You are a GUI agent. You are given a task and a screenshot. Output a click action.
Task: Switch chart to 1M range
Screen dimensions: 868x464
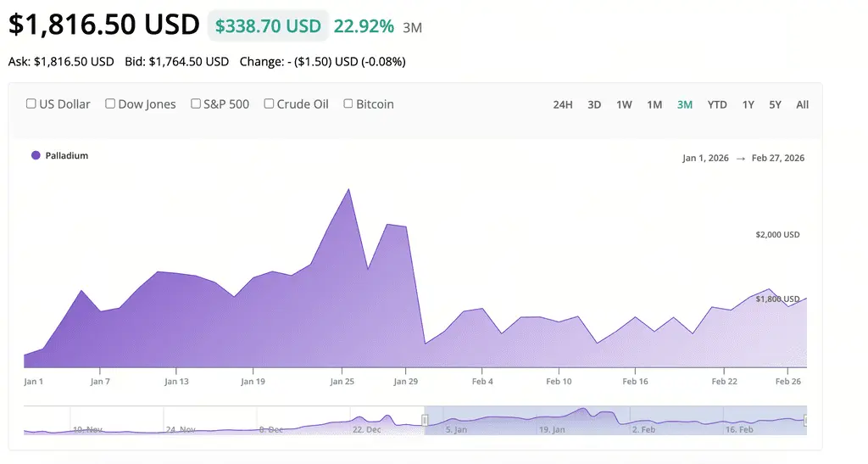[654, 105]
